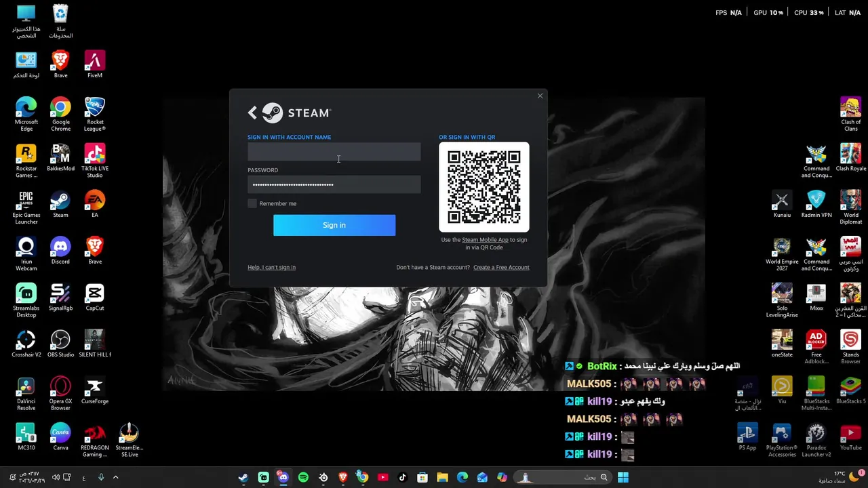Open Microsoft Edge desktop icon
This screenshot has width=868, height=488.
click(26, 114)
